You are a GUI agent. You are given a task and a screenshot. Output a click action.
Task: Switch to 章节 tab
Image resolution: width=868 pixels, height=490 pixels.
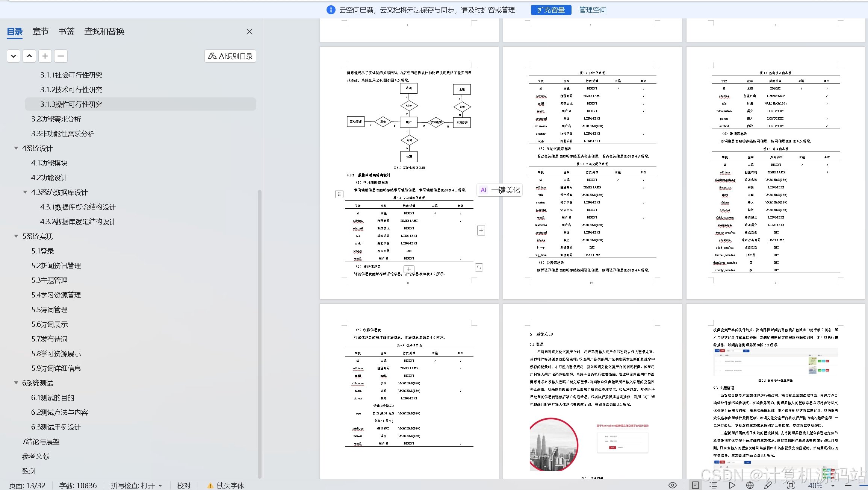coord(41,32)
